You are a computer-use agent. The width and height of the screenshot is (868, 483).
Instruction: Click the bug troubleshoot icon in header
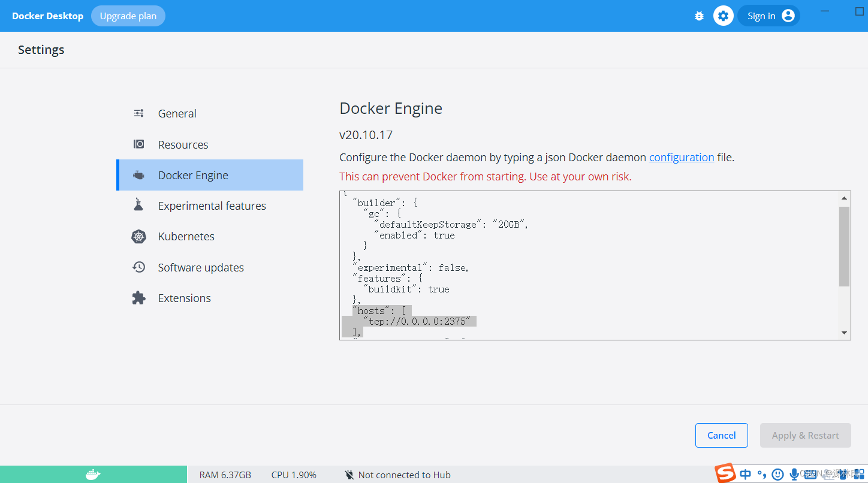(699, 16)
